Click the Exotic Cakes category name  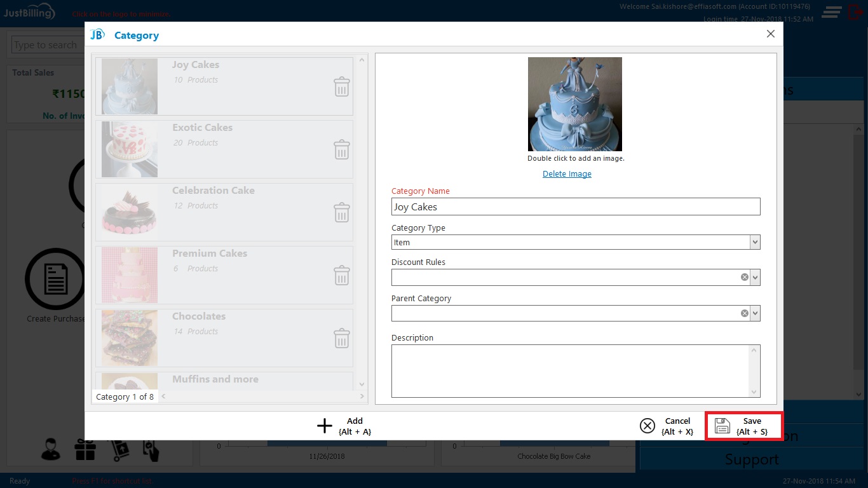coord(202,128)
